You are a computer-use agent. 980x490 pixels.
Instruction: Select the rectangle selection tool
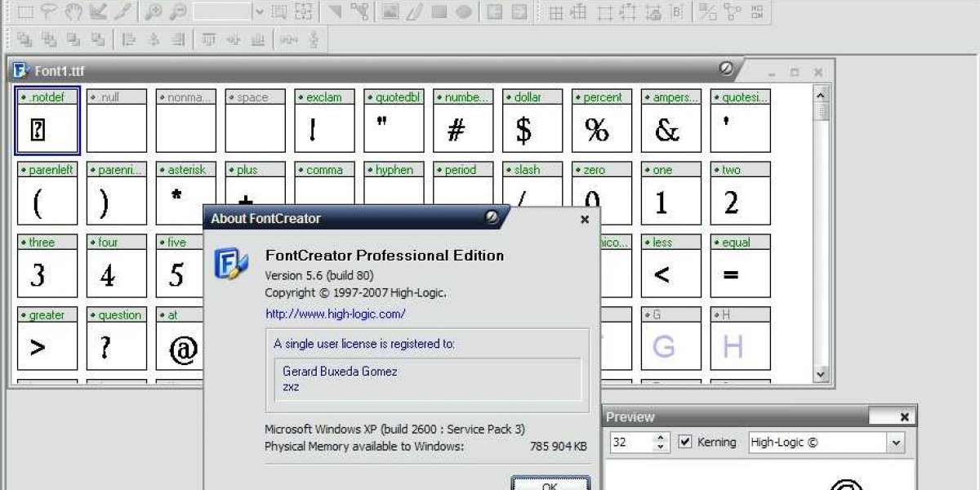pos(25,11)
